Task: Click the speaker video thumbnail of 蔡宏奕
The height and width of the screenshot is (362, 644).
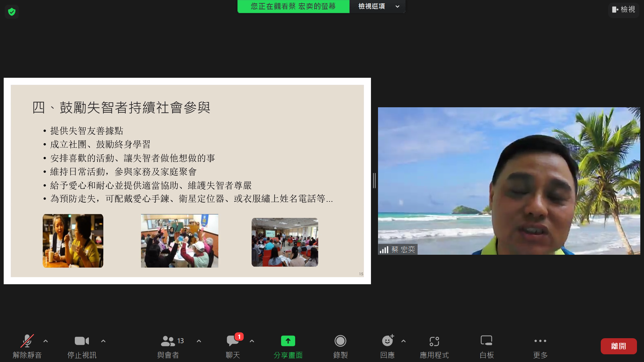Action: pyautogui.click(x=508, y=181)
